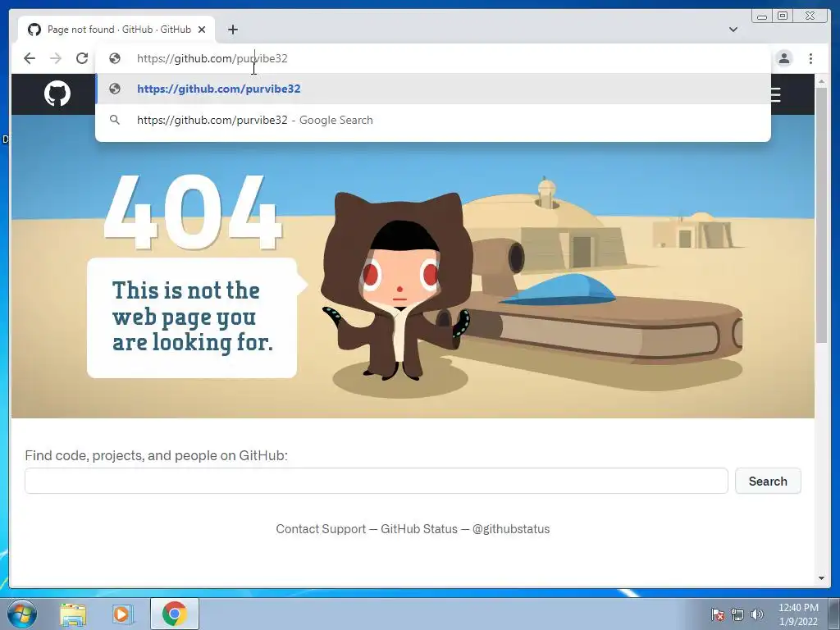Viewport: 840px width, 630px height.
Task: Click the GitHub Octocat logo in header
Action: tap(57, 94)
